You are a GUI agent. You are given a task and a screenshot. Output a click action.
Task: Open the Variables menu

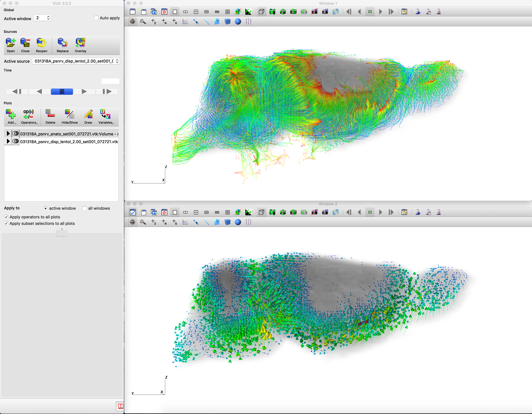tap(106, 114)
